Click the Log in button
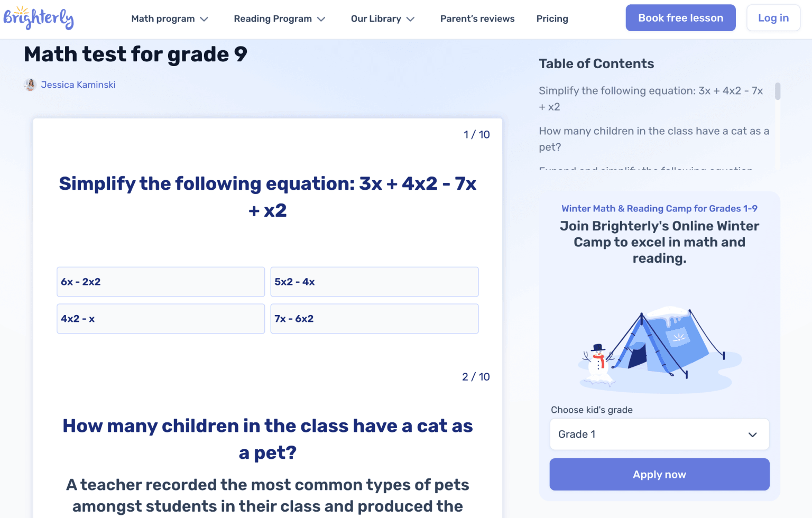The image size is (812, 518). 773,17
